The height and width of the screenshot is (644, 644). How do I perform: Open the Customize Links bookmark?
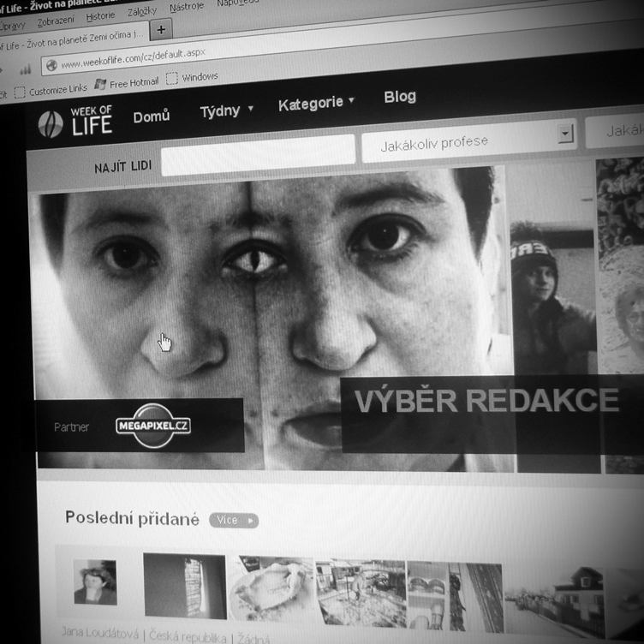click(51, 91)
